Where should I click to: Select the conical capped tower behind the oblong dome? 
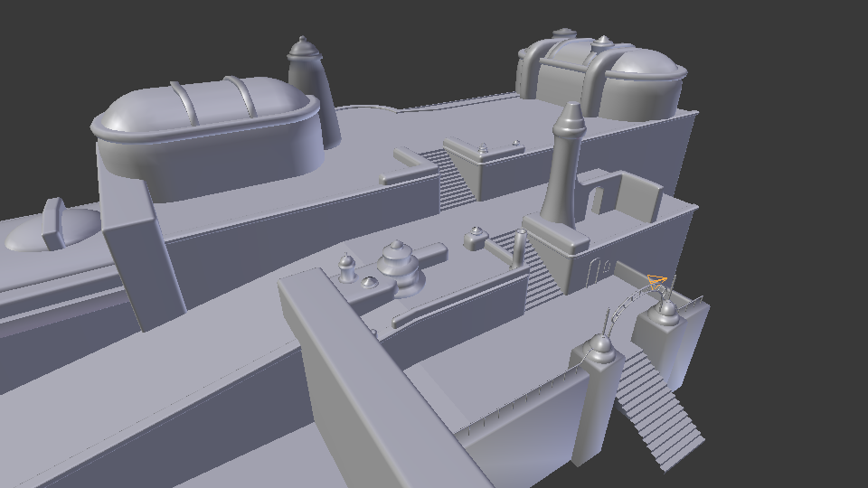[x=313, y=91]
